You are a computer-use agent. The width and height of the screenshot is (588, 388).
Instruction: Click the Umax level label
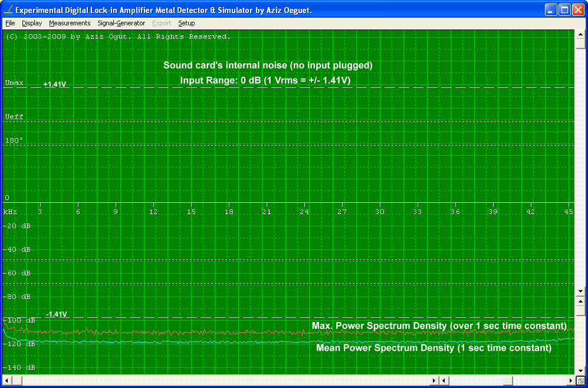coord(14,83)
